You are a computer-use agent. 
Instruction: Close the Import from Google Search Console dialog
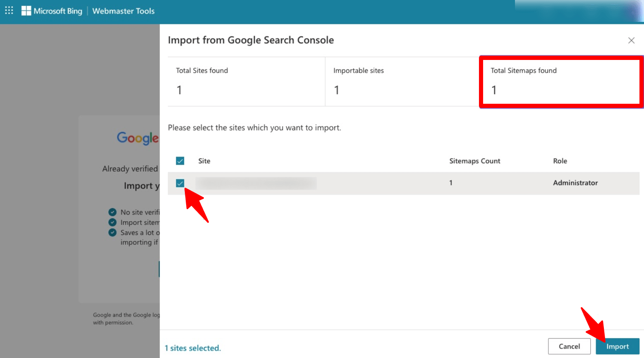click(x=631, y=40)
